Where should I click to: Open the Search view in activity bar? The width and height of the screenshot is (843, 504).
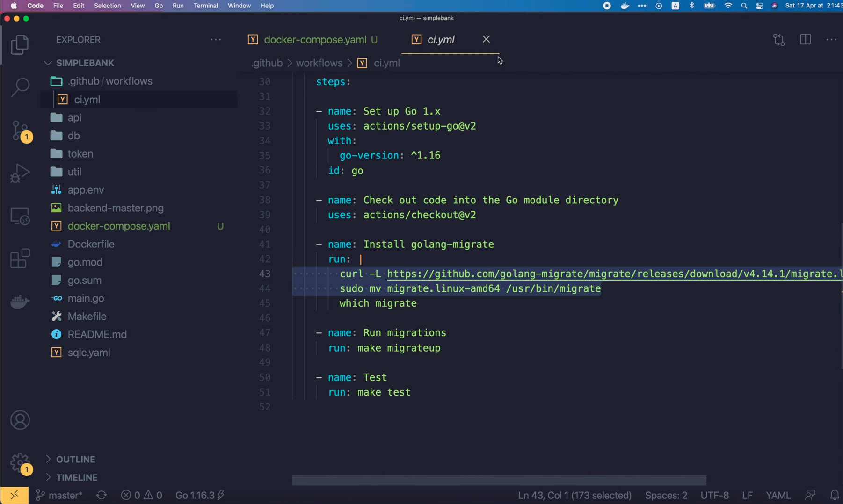tap(20, 87)
